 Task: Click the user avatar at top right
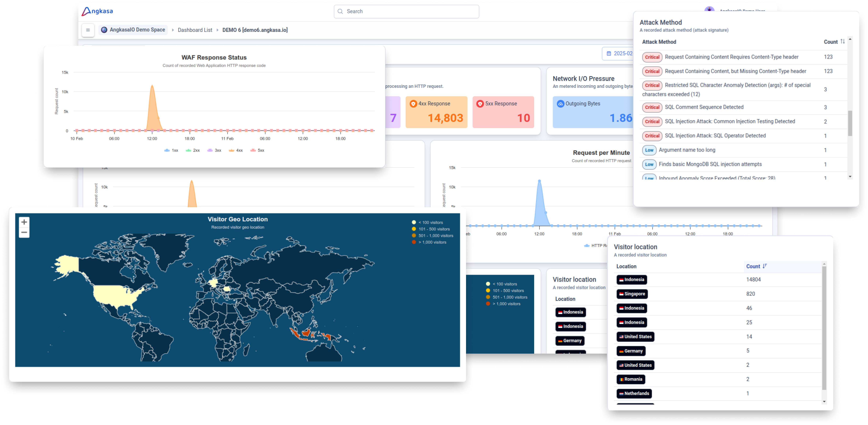[709, 10]
